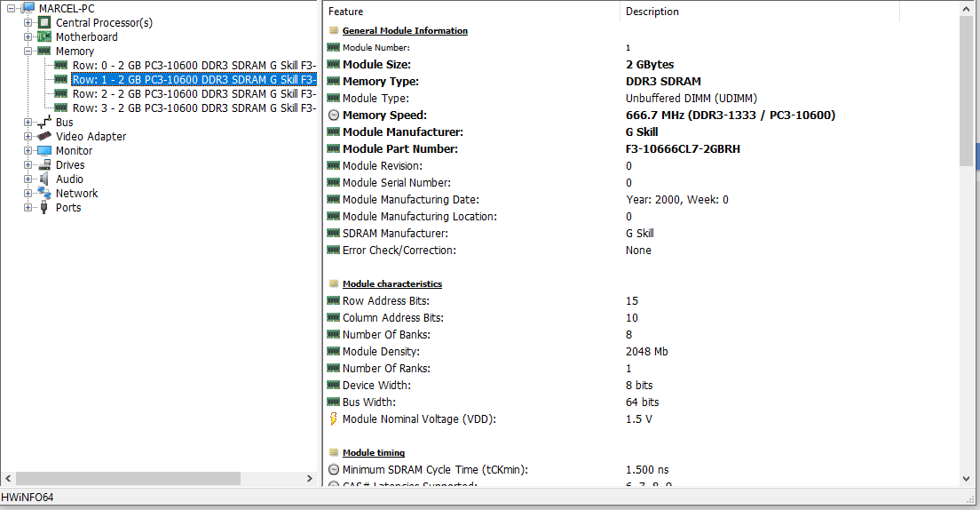
Task: Click the tree panel's right scroll arrow
Action: click(310, 478)
